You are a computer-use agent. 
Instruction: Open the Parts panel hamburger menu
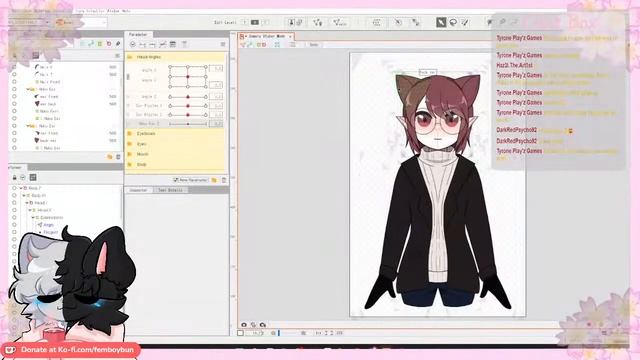118,56
